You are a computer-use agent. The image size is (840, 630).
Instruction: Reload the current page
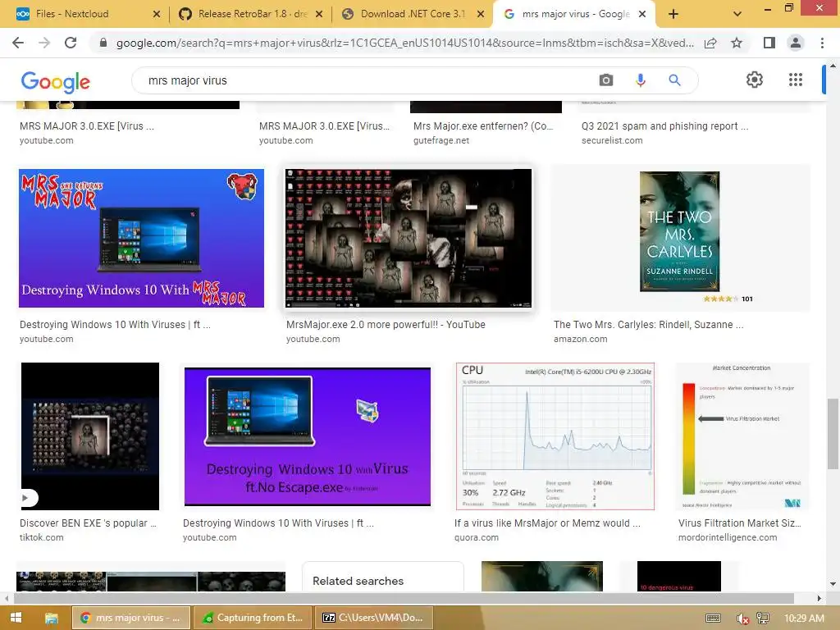(x=71, y=43)
